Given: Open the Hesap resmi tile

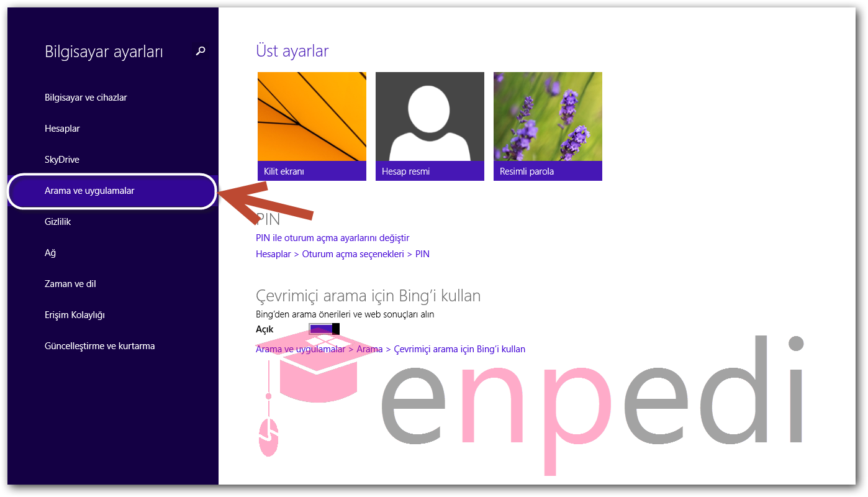Looking at the screenshot, I should [430, 126].
